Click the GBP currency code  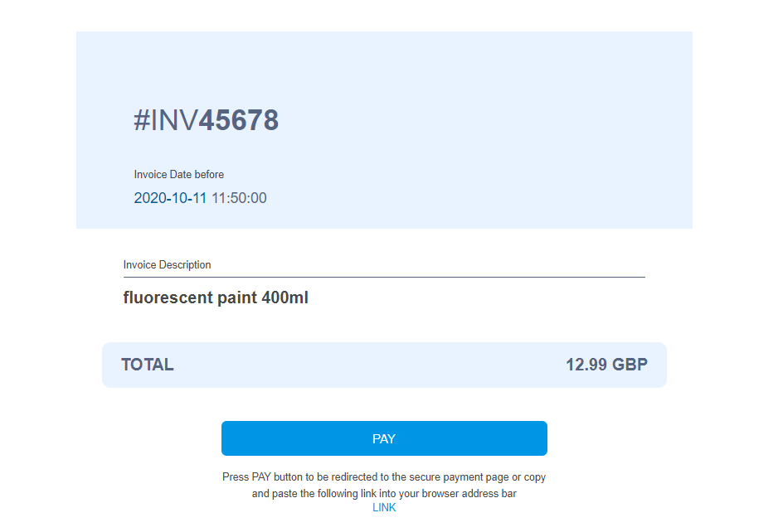(x=630, y=365)
